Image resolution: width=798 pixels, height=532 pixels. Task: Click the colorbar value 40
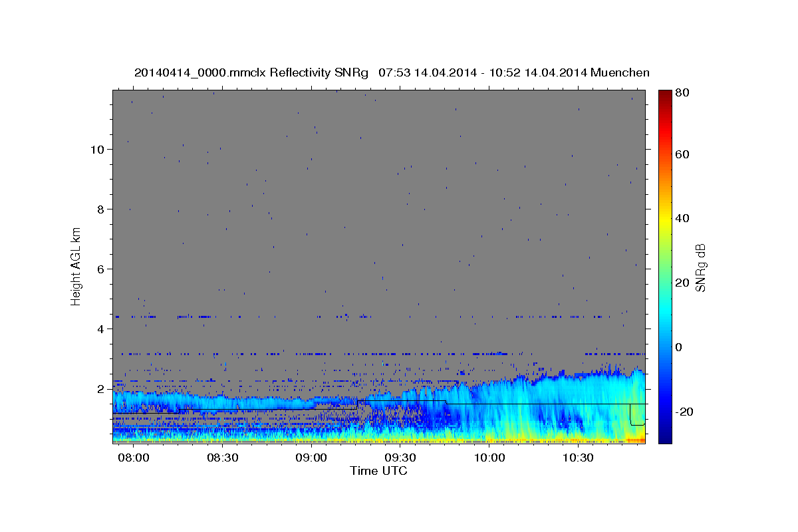pyautogui.click(x=683, y=218)
